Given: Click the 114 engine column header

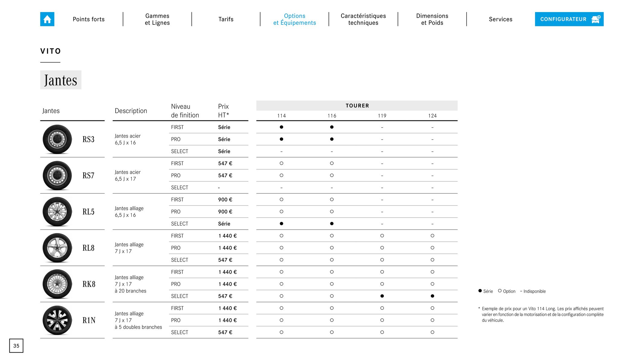Looking at the screenshot, I should point(281,116).
